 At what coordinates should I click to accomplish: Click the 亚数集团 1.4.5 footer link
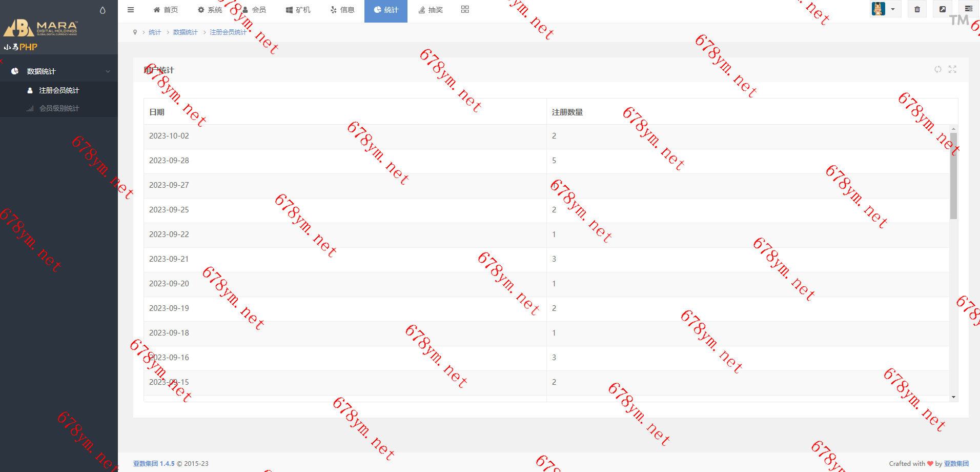(154, 463)
